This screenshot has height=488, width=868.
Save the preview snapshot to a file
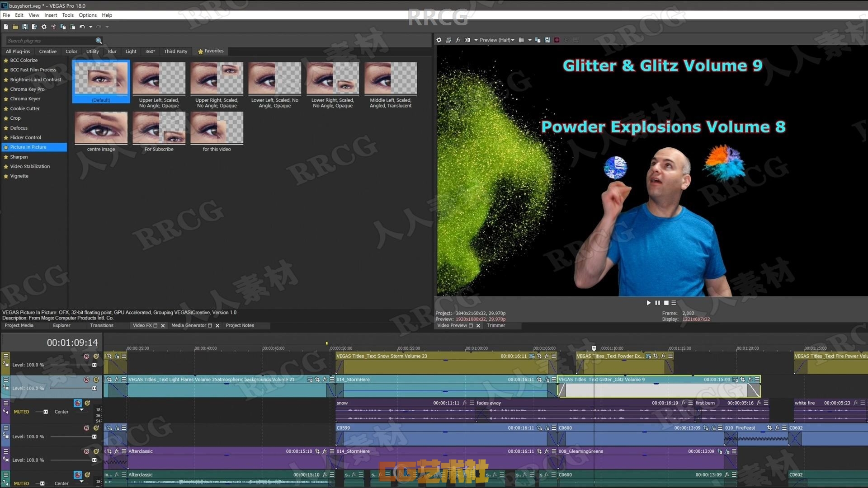[547, 40]
